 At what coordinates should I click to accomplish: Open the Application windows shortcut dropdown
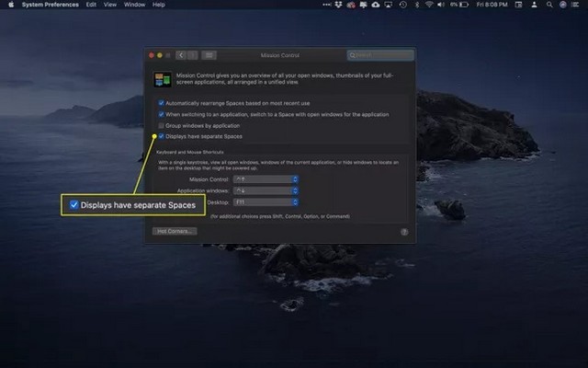[x=266, y=190]
